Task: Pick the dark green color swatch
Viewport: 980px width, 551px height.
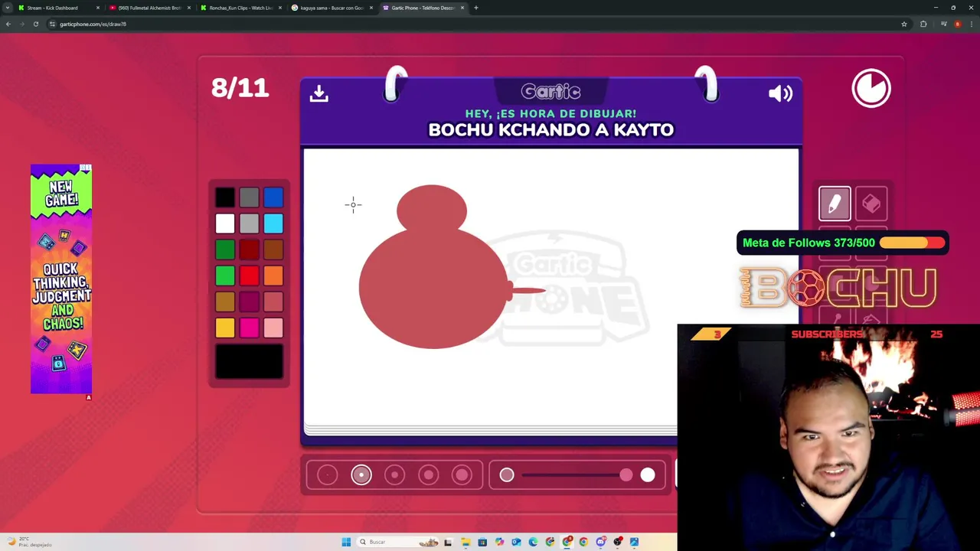Action: pos(225,249)
